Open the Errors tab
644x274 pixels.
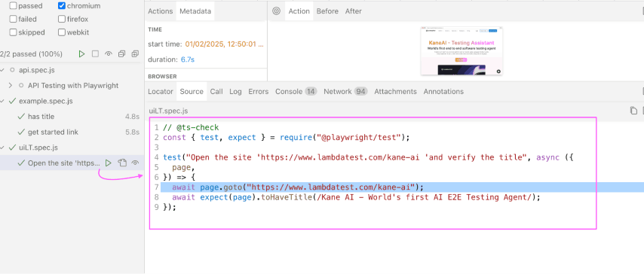[259, 92]
